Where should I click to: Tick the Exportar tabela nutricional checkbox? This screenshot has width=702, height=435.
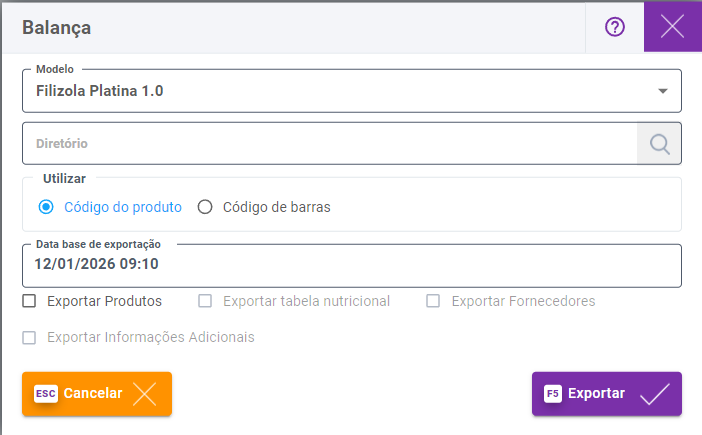[x=205, y=301]
